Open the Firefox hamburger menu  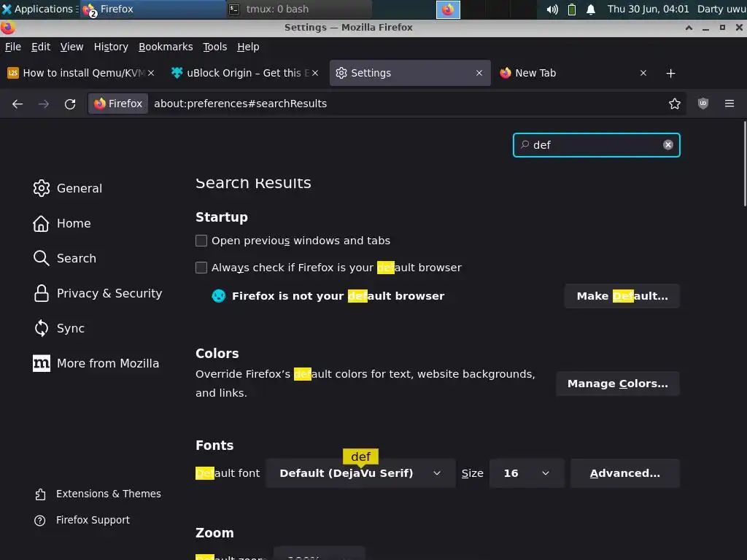click(x=729, y=104)
